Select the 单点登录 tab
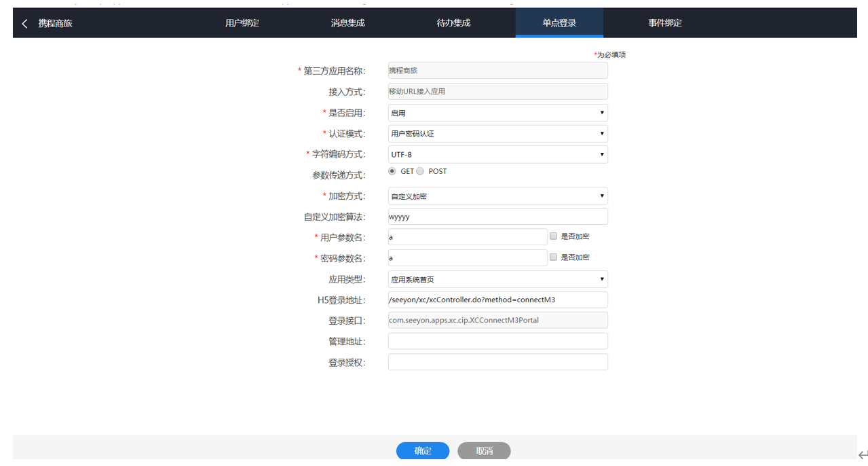The width and height of the screenshot is (868, 466). (x=559, y=23)
